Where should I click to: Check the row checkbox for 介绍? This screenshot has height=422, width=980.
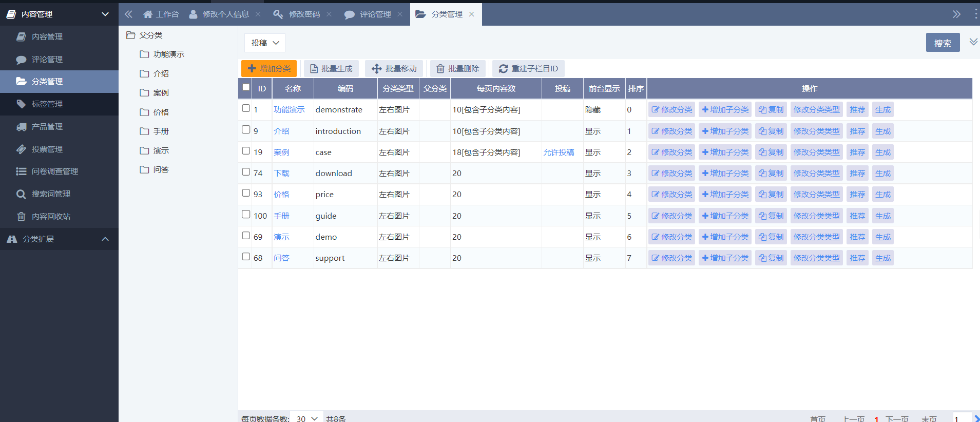(x=246, y=130)
